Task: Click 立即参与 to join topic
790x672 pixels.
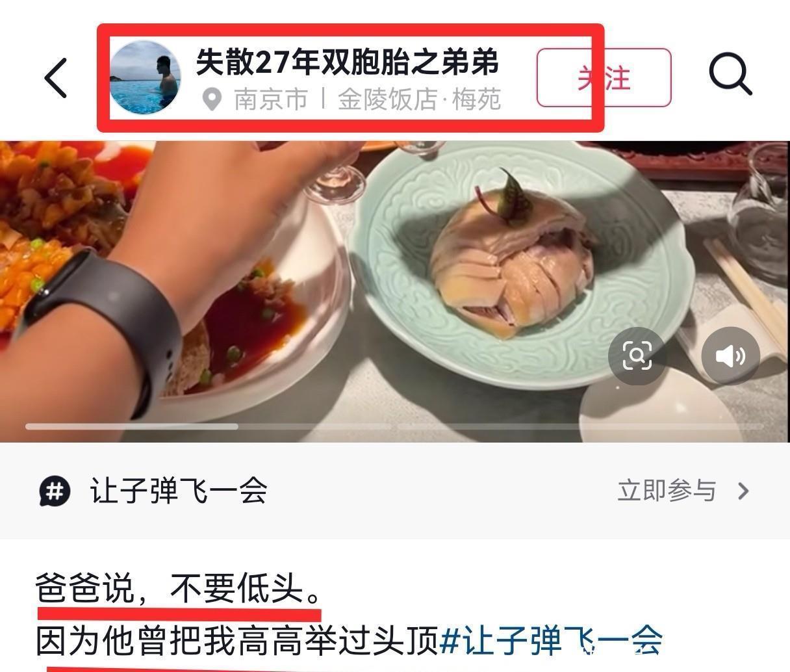Action: 667,491
